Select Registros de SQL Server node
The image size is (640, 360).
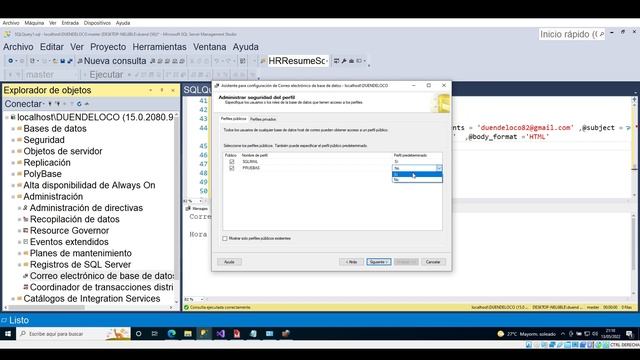pyautogui.click(x=80, y=264)
